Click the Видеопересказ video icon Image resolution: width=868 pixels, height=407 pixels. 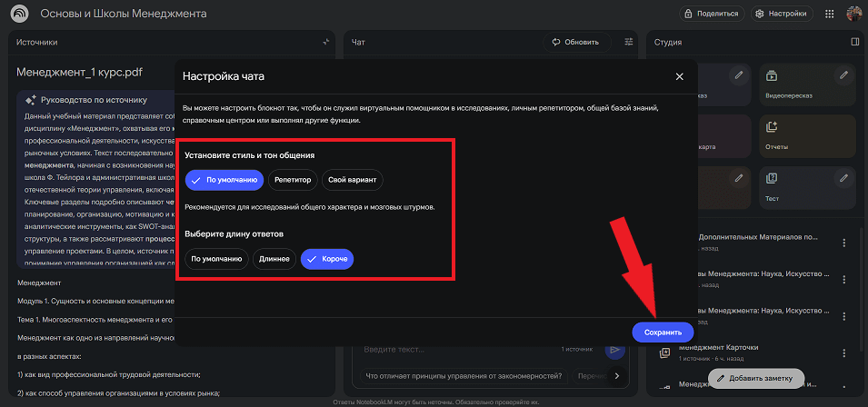[773, 75]
